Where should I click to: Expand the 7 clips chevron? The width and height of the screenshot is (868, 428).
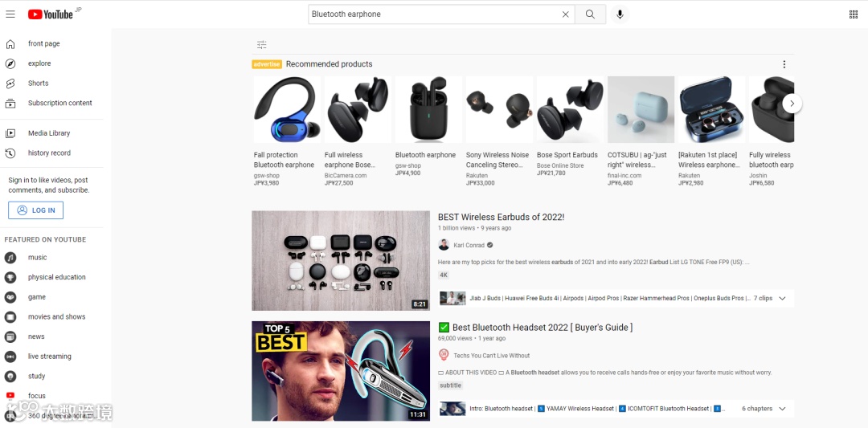coord(782,299)
